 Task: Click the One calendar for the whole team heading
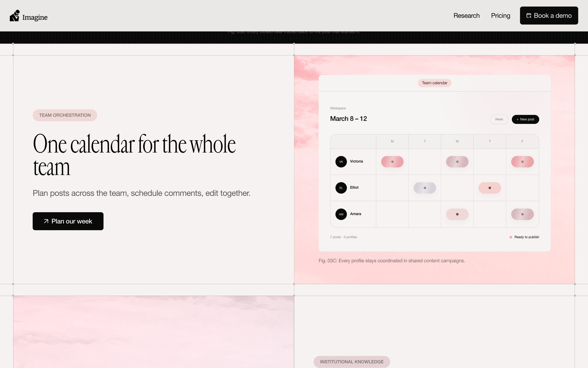point(134,155)
